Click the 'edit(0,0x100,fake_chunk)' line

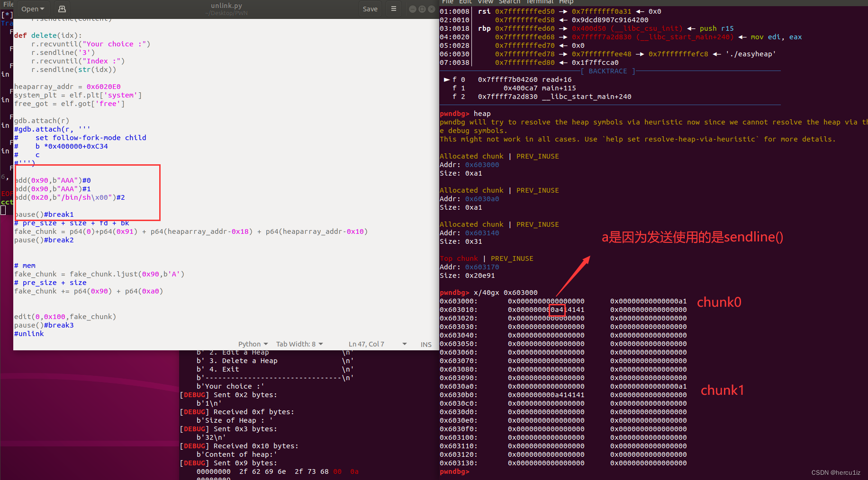point(65,317)
